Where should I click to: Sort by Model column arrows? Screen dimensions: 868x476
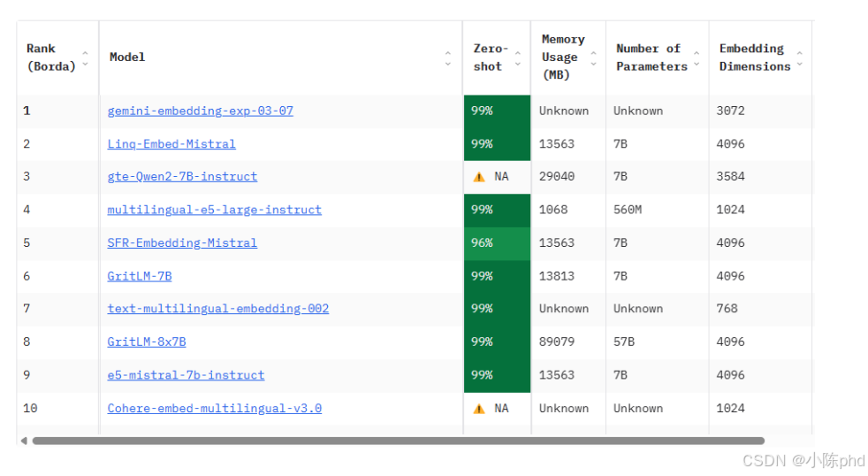(x=448, y=58)
